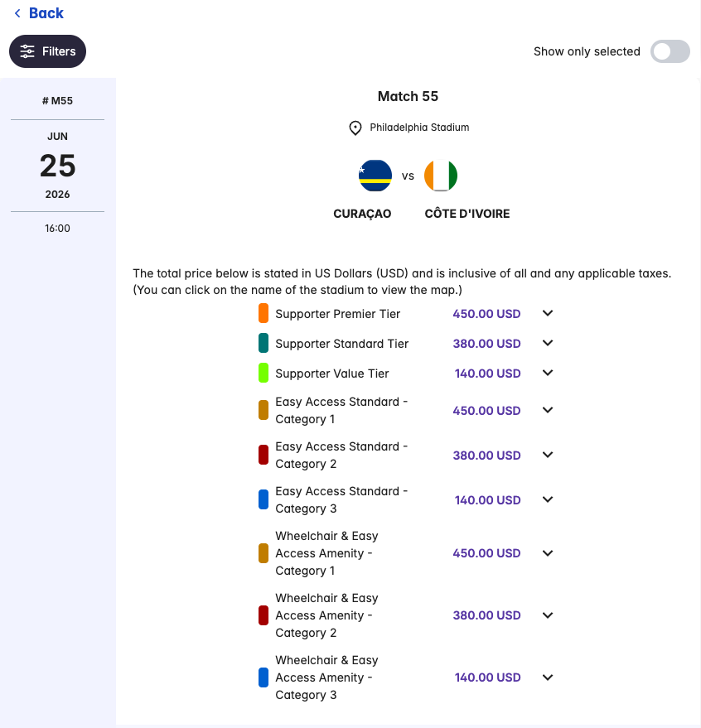701x728 pixels.
Task: Click the Curaçao flag icon
Action: (x=375, y=176)
